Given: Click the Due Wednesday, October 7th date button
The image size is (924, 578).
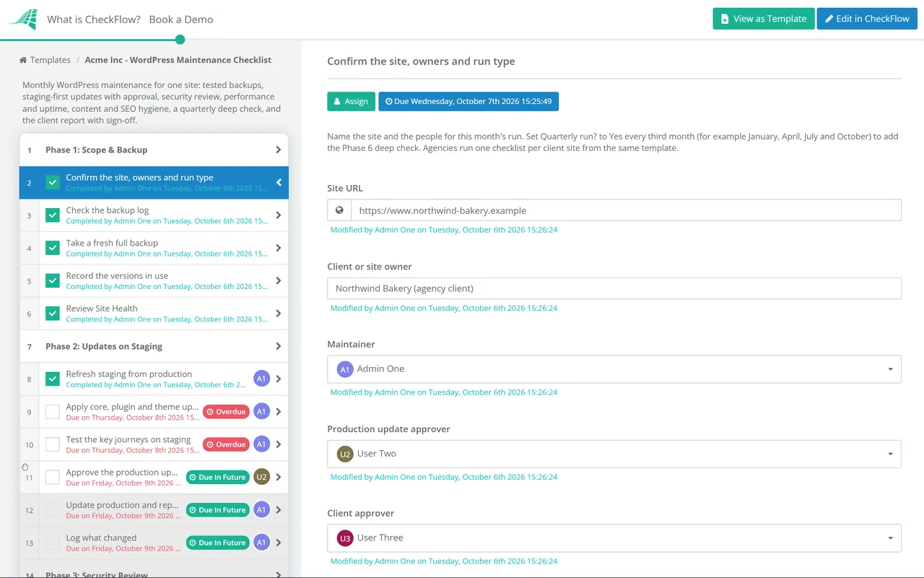Looking at the screenshot, I should [468, 101].
